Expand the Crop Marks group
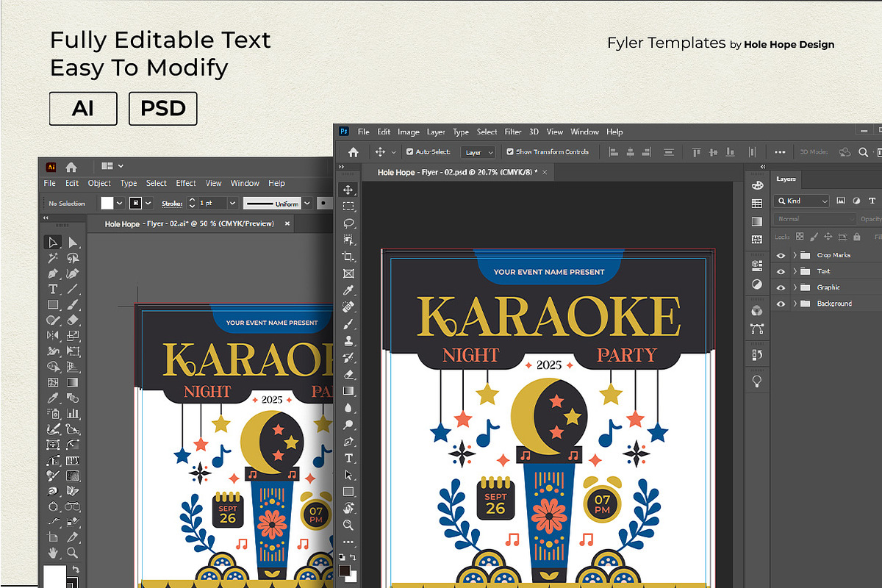The height and width of the screenshot is (588, 882). pyautogui.click(x=795, y=255)
